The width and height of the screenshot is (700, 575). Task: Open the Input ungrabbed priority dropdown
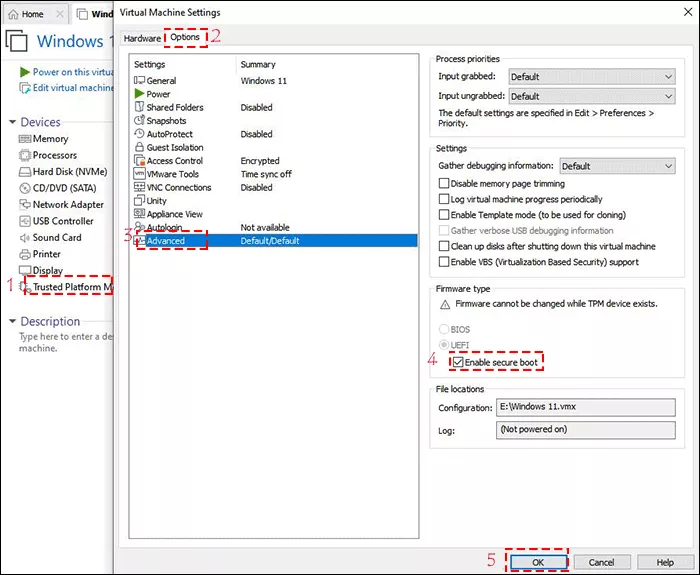point(592,96)
